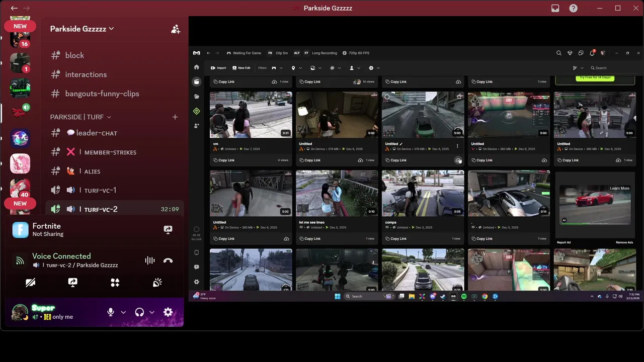Open headphone output options arrow
Image resolution: width=644 pixels, height=362 pixels.
[x=152, y=312]
